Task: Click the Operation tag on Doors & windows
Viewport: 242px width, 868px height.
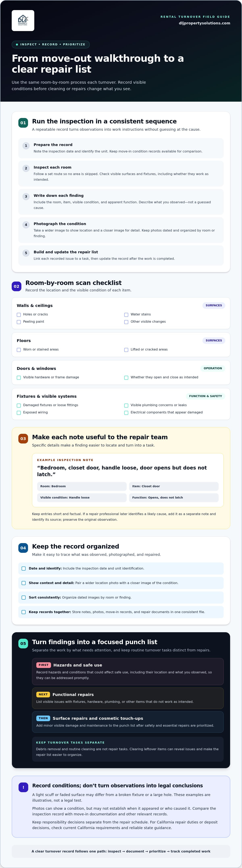Action: (x=213, y=368)
